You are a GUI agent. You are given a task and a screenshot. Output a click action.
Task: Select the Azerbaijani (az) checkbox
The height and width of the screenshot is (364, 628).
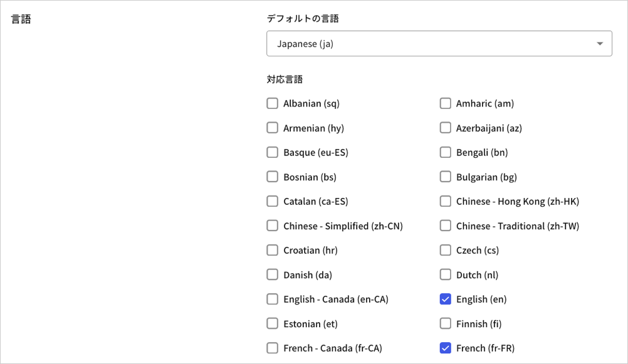point(445,128)
